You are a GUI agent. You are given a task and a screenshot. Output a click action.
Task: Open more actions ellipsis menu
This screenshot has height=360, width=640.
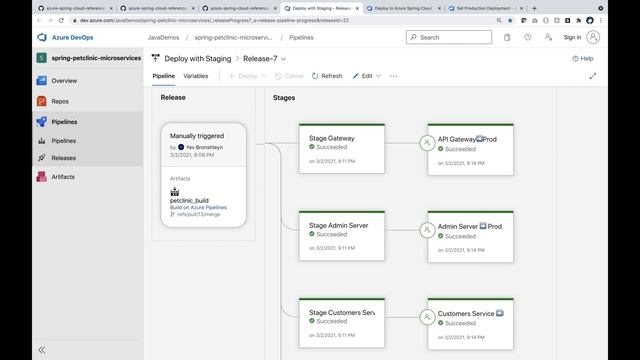coord(393,76)
